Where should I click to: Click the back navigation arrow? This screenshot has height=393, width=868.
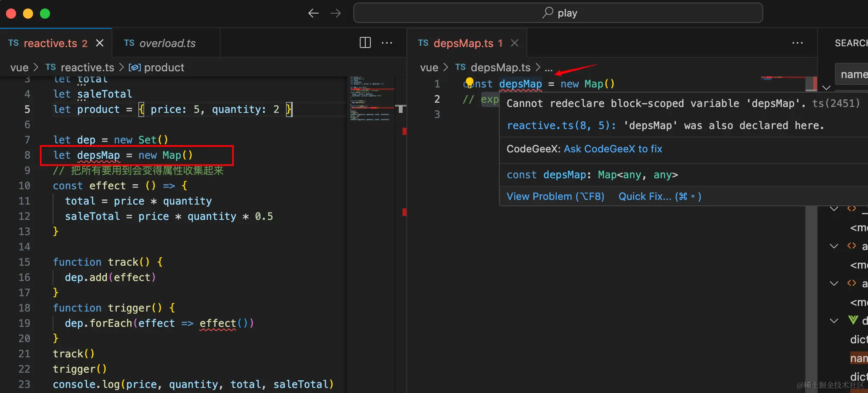tap(313, 14)
